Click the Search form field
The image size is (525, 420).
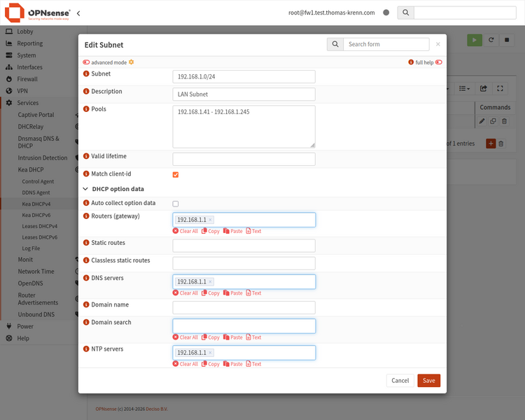pyautogui.click(x=386, y=44)
